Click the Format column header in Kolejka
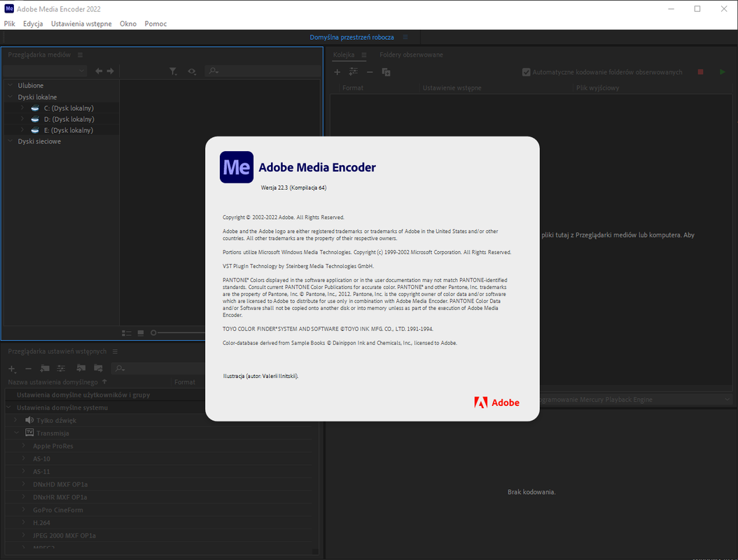 [353, 88]
